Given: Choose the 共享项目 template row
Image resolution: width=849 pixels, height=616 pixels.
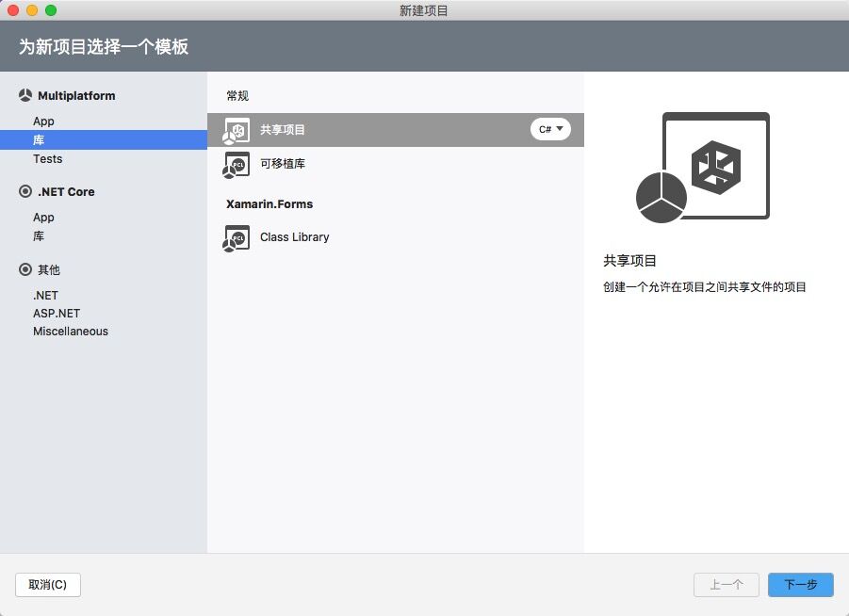Looking at the screenshot, I should coord(395,130).
